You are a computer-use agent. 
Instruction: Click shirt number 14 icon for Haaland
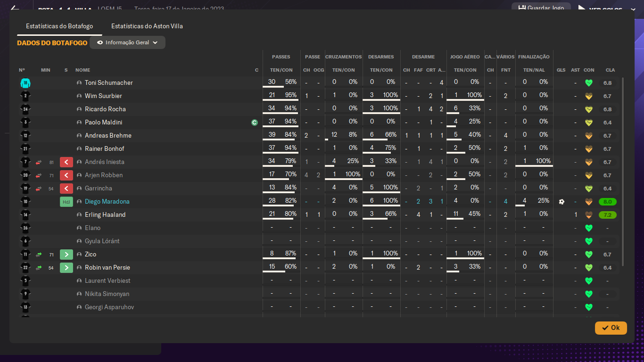pos(25,215)
